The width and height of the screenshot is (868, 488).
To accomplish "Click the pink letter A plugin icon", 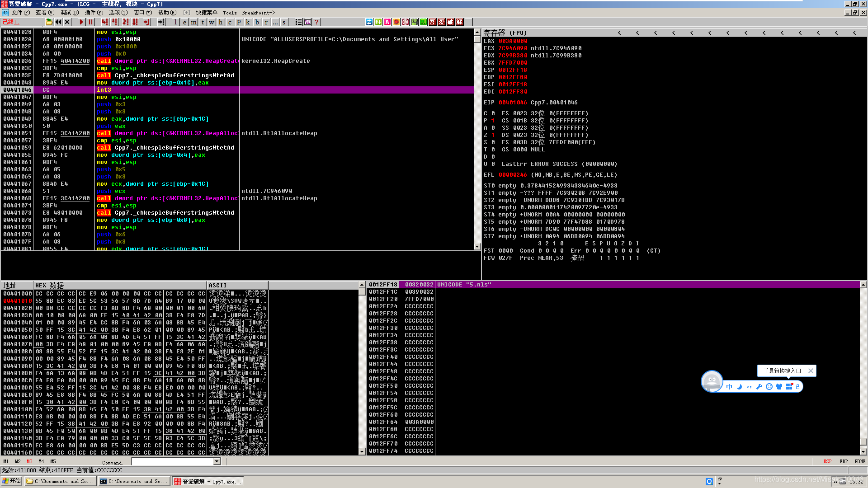I will click(387, 22).
